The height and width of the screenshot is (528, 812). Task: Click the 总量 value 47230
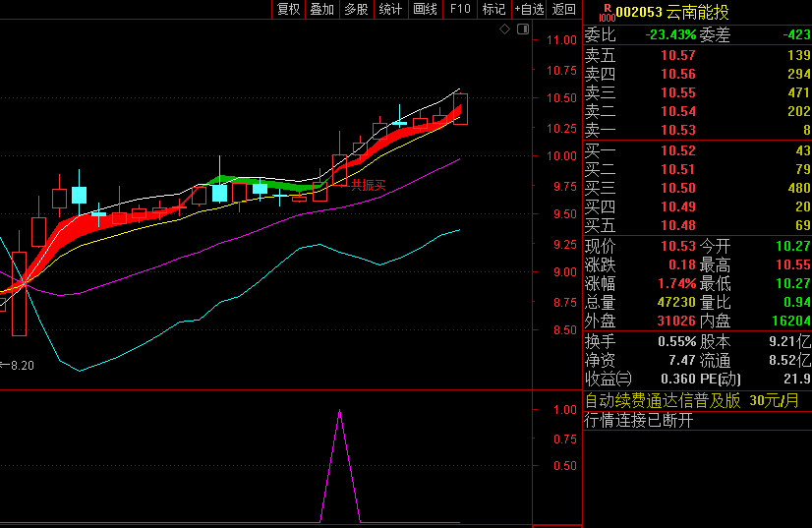[x=676, y=302]
